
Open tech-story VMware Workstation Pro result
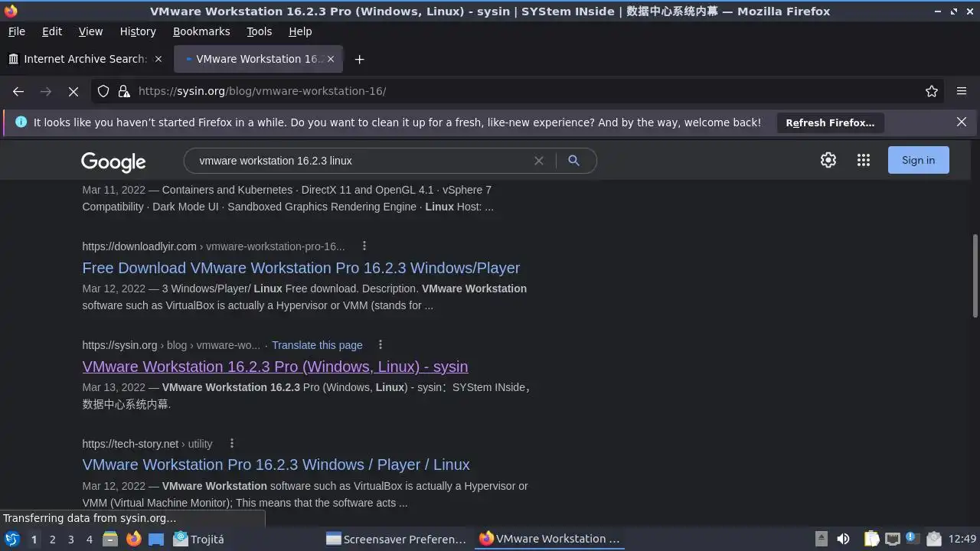(276, 465)
